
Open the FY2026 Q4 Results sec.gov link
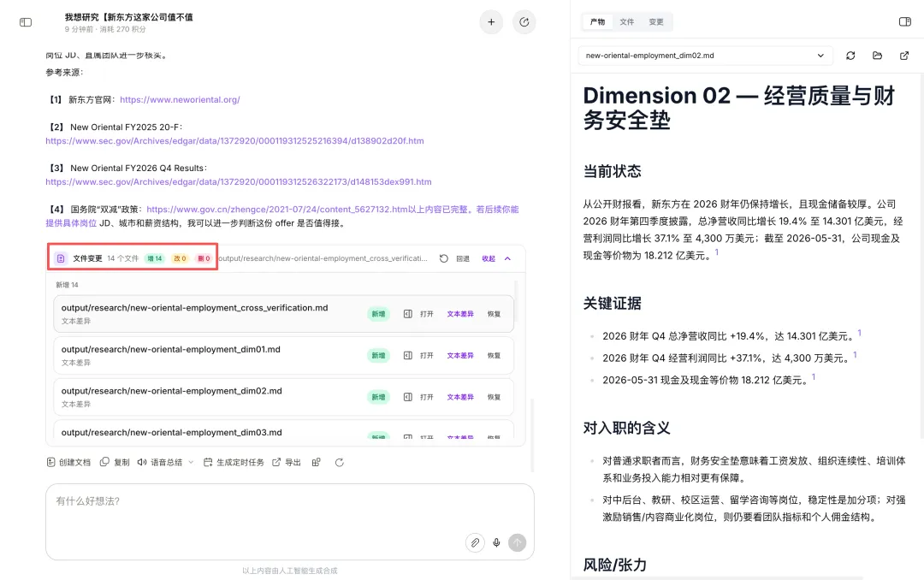point(239,181)
